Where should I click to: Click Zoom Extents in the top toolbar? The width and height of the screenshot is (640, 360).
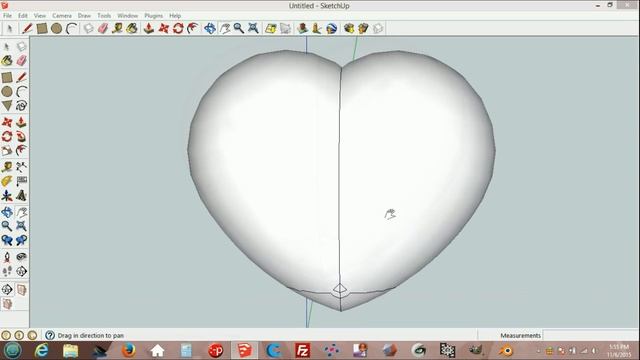253,28
